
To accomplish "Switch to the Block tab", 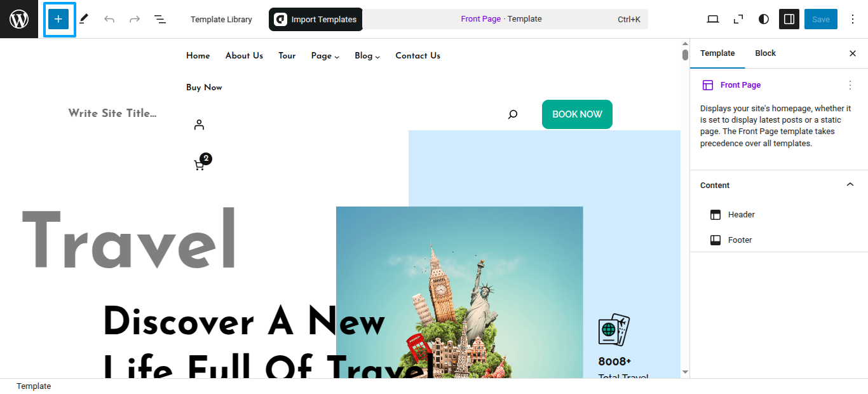I will [x=766, y=53].
